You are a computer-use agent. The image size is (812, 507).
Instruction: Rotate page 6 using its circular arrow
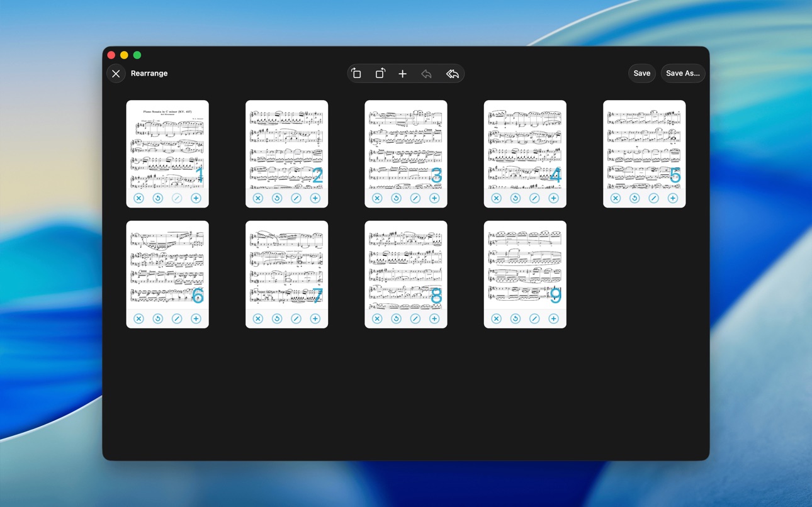(x=158, y=319)
